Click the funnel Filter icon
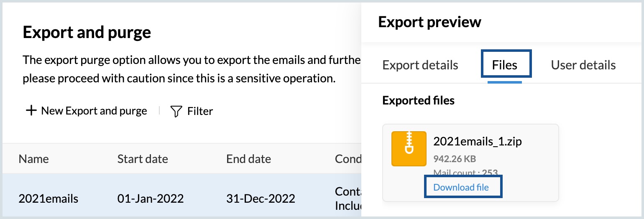 (x=176, y=111)
